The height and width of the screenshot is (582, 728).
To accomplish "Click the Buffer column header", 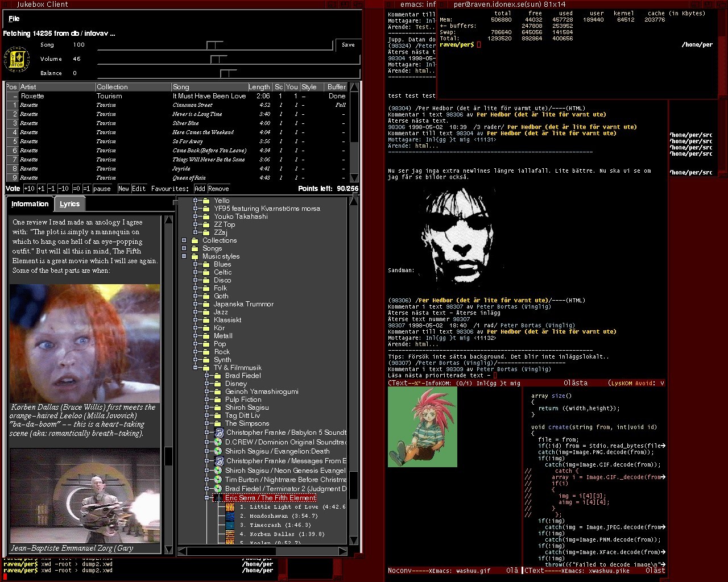I will [x=336, y=87].
